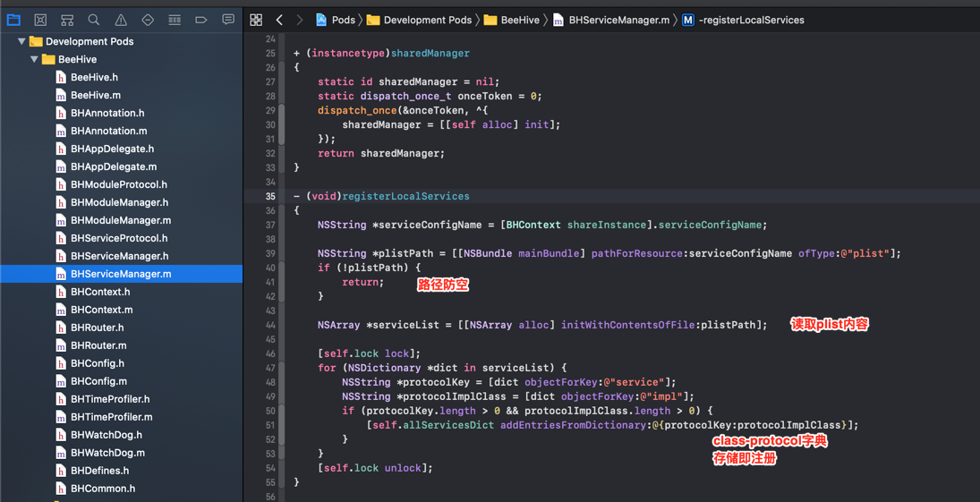Image resolution: width=980 pixels, height=502 pixels.
Task: Open the related items grid icon
Action: [256, 20]
